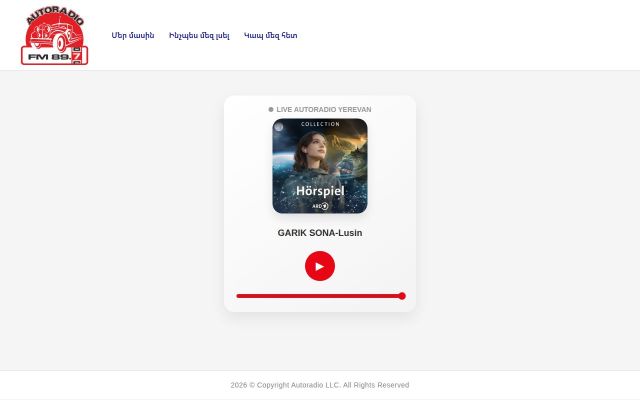Image resolution: width=640 pixels, height=400 pixels.
Task: Adjust the red volume slider track
Action: click(321, 296)
